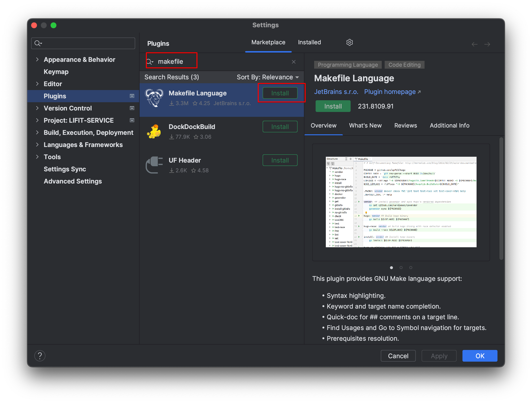Select the second screenshot carousel dot

click(401, 268)
